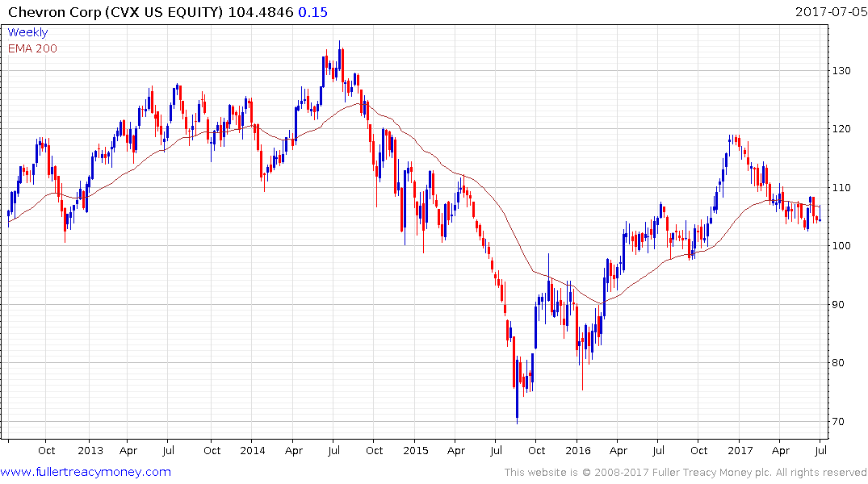Click the EMA 200 legend label

[x=32, y=48]
